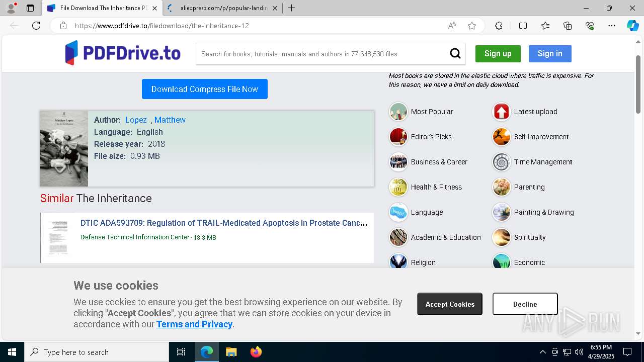This screenshot has height=362, width=644.
Task: Click Download Compress File Now button
Action: coord(205,89)
